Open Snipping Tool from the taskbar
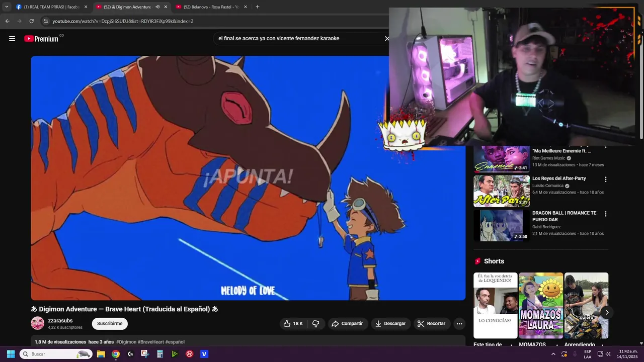Image resolution: width=644 pixels, height=362 pixels. 145,354
